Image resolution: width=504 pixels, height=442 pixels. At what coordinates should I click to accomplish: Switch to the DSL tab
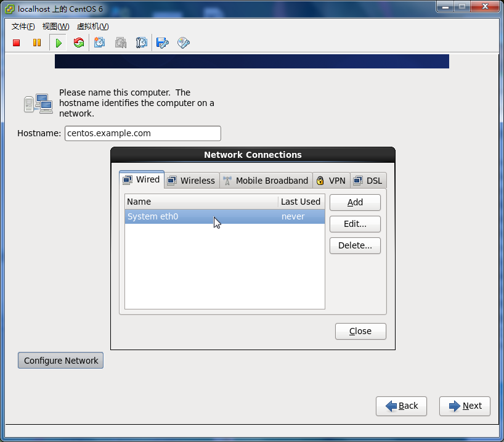pos(368,181)
